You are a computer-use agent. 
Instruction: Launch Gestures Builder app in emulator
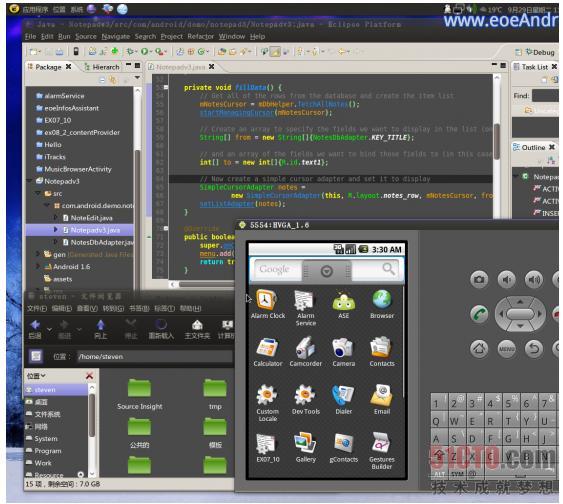(x=382, y=451)
